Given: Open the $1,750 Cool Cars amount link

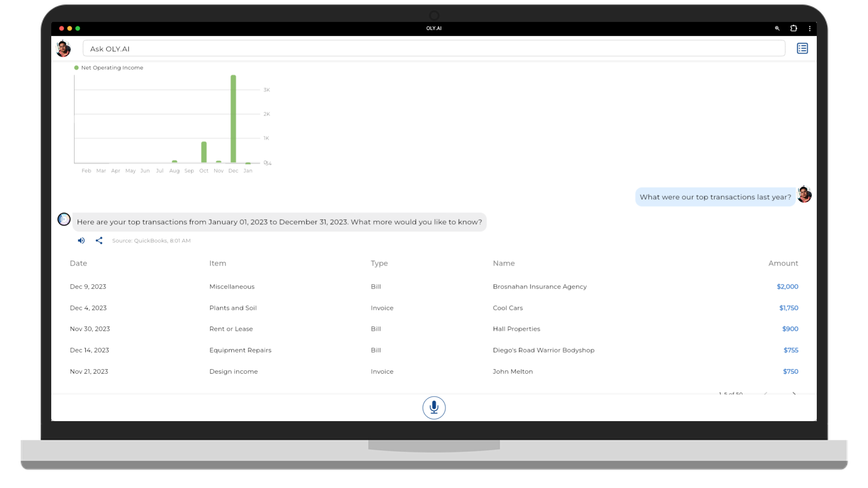Looking at the screenshot, I should point(788,308).
